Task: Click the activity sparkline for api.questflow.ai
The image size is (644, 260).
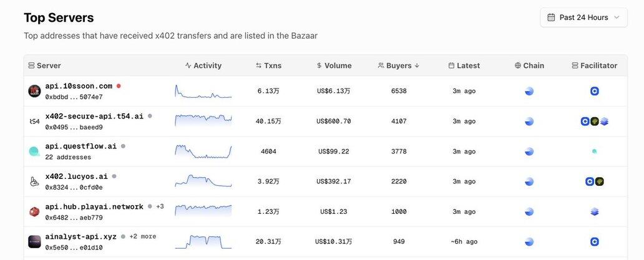Action: (203, 152)
